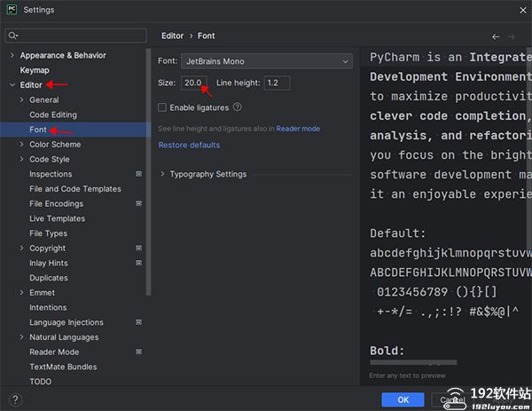Confirm settings with the OK button
Screen dimensions: 532x411
click(x=403, y=399)
